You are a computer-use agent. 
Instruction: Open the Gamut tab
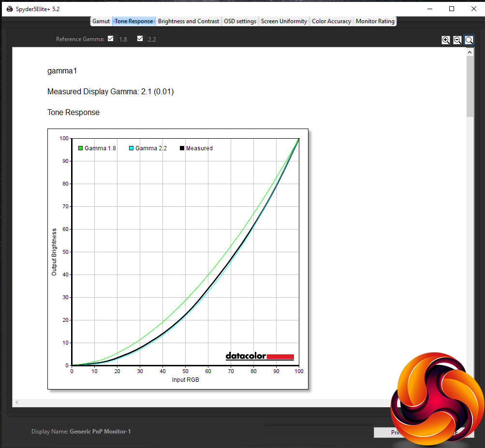pos(101,21)
